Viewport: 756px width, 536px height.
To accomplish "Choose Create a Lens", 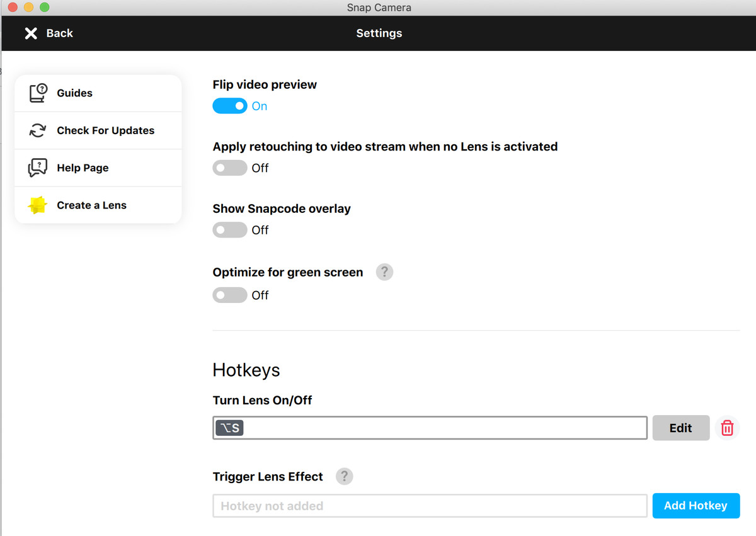I will pos(98,205).
